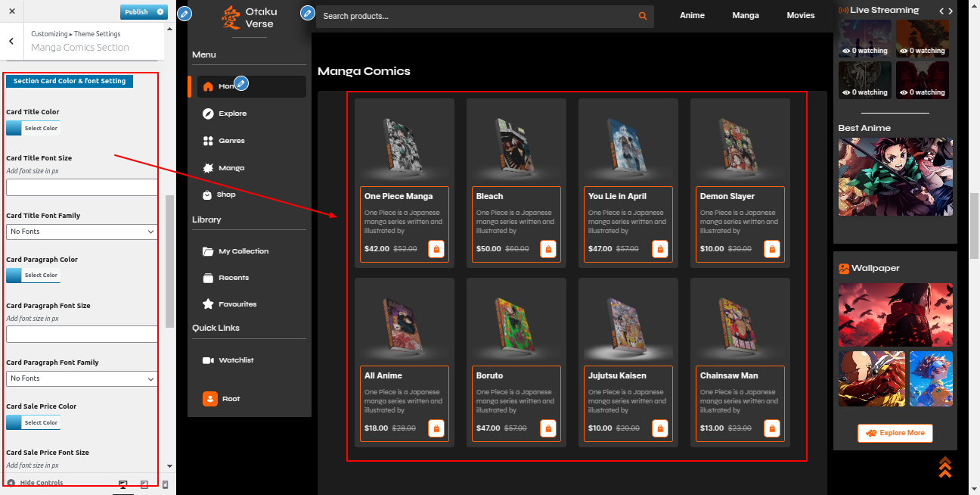
Task: Click the Publish settings gear icon
Action: coord(160,12)
